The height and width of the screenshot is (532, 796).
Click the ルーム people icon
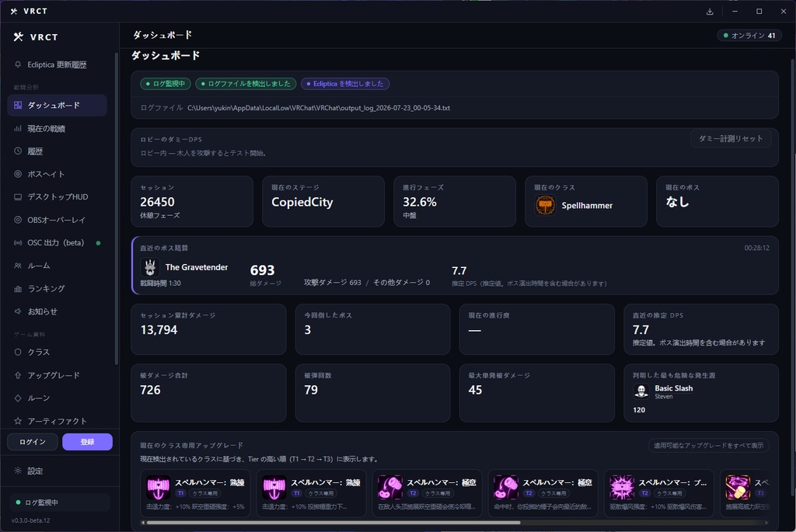click(18, 266)
